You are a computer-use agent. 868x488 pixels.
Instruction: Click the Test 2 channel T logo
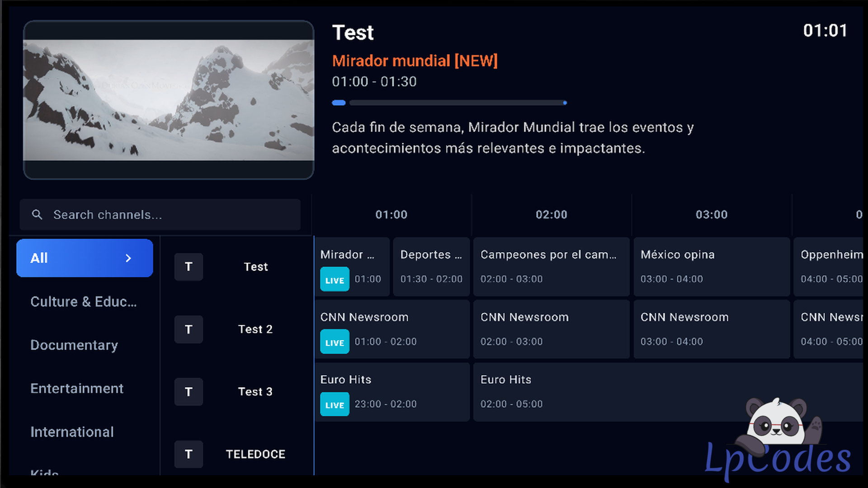pos(189,329)
